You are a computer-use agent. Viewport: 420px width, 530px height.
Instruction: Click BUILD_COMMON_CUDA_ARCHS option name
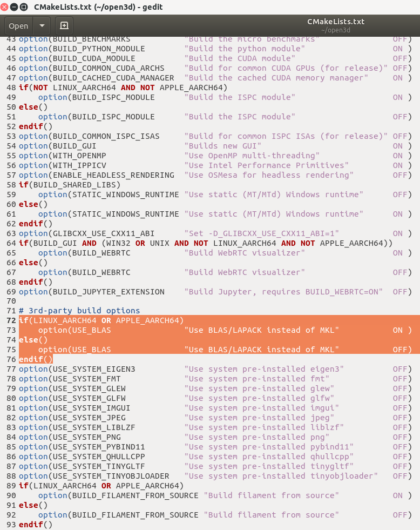[109, 68]
